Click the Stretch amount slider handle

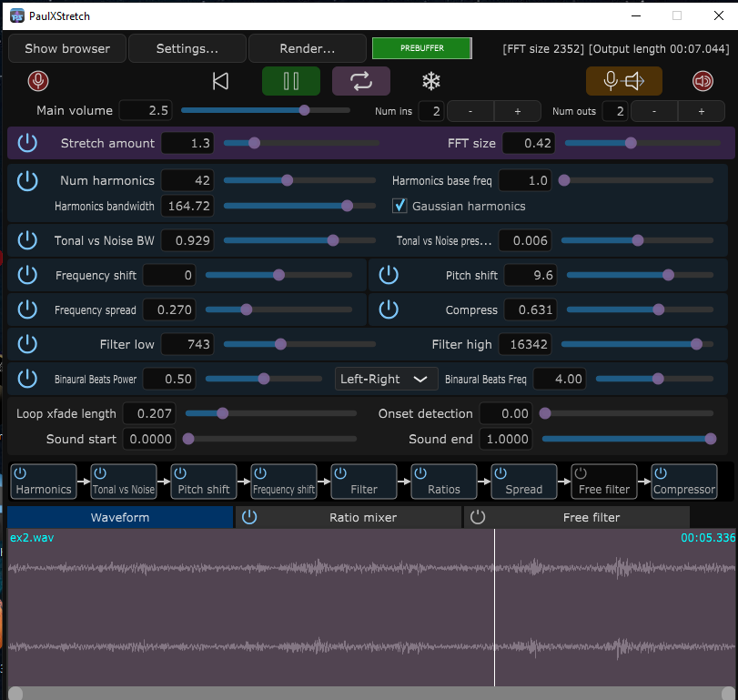coord(254,143)
